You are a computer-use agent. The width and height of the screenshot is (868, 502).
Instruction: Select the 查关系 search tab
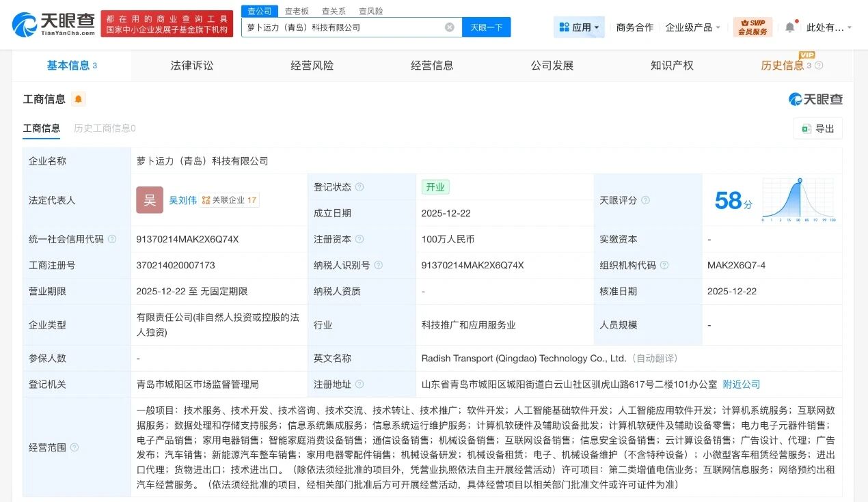(x=334, y=11)
